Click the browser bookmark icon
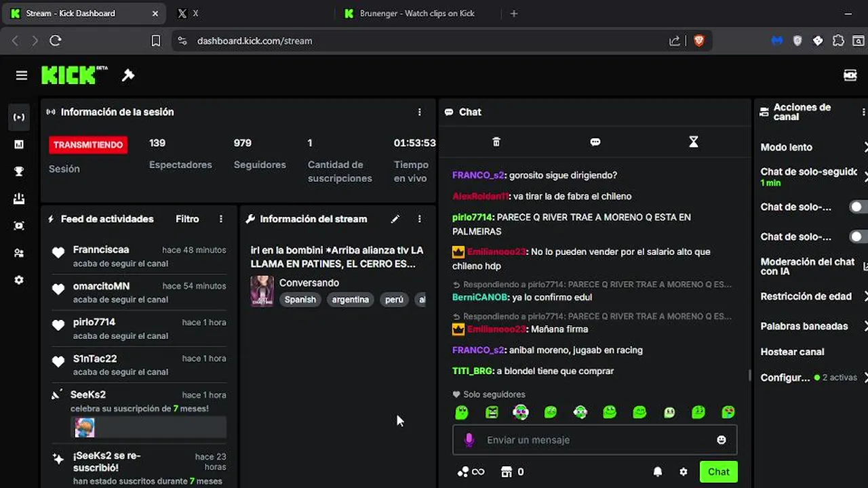The width and height of the screenshot is (868, 488). click(156, 41)
